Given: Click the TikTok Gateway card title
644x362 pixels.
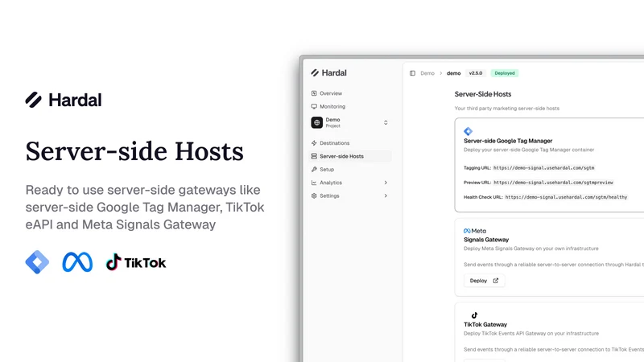Looking at the screenshot, I should point(485,324).
